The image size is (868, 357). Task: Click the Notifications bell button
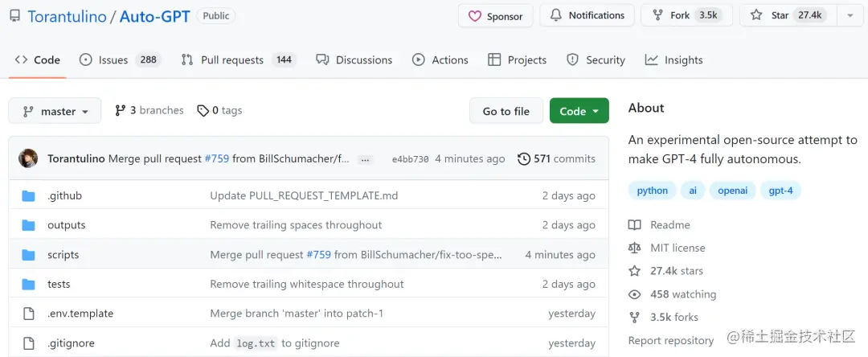pos(587,15)
